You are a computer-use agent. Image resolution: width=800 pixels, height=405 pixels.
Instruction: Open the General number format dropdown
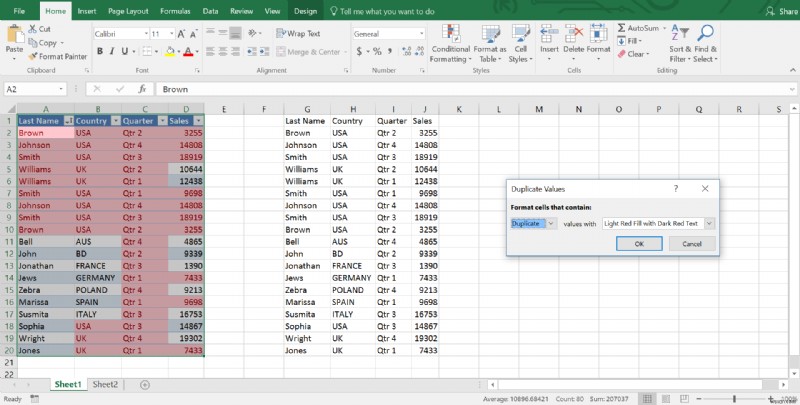(421, 34)
